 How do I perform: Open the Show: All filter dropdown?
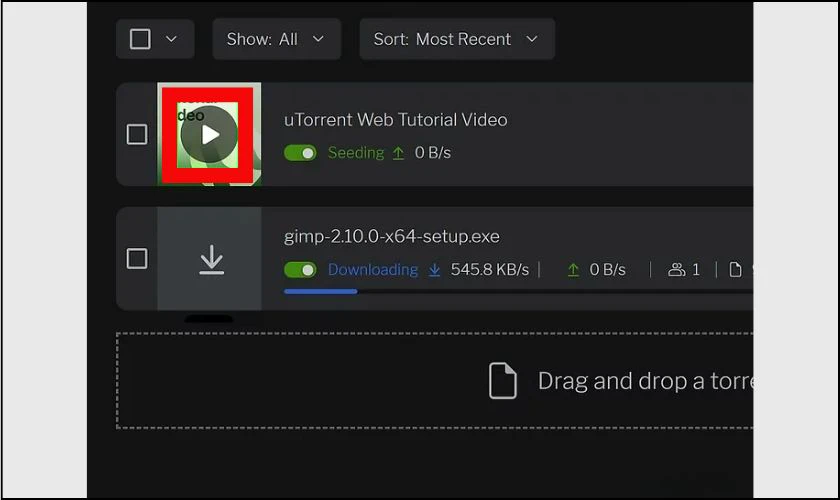click(276, 39)
